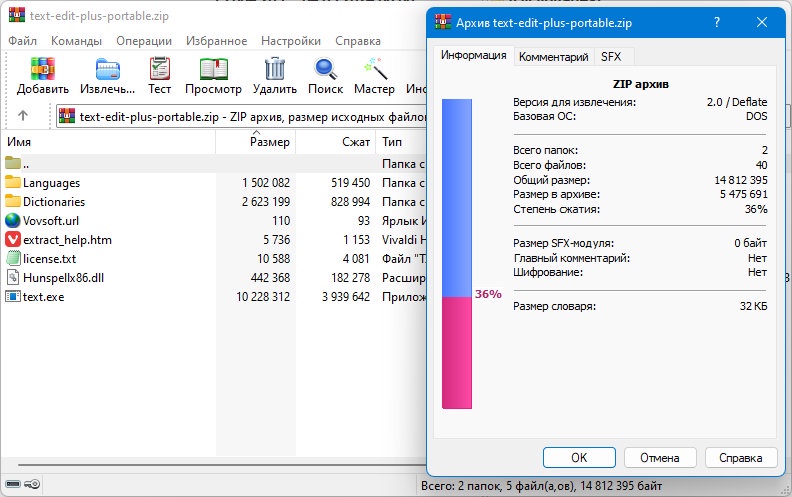Go up one folder level arrow

click(x=23, y=115)
